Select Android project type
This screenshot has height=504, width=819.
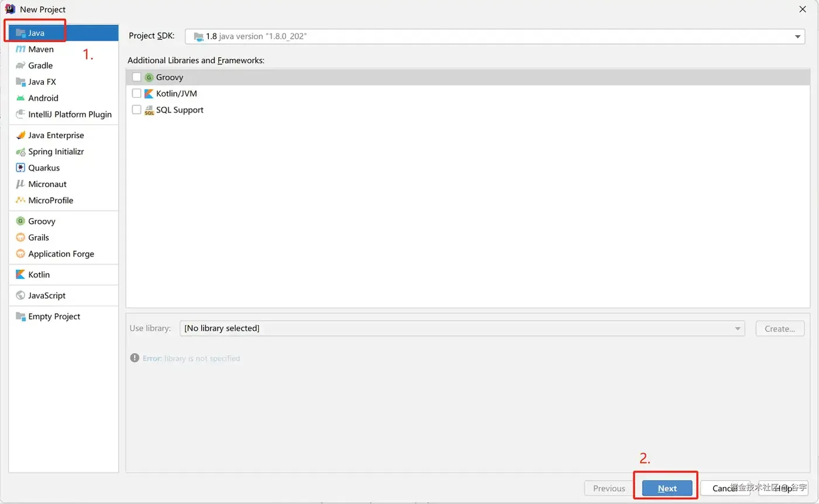click(64, 98)
